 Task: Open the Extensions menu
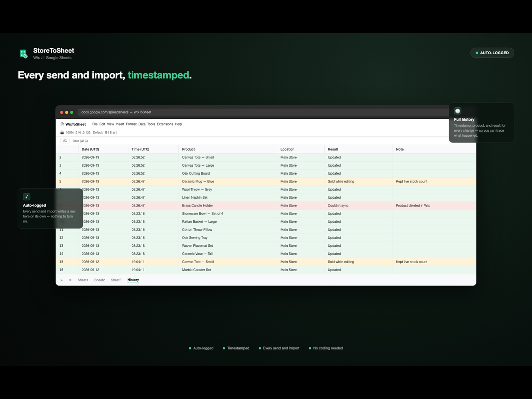165,124
